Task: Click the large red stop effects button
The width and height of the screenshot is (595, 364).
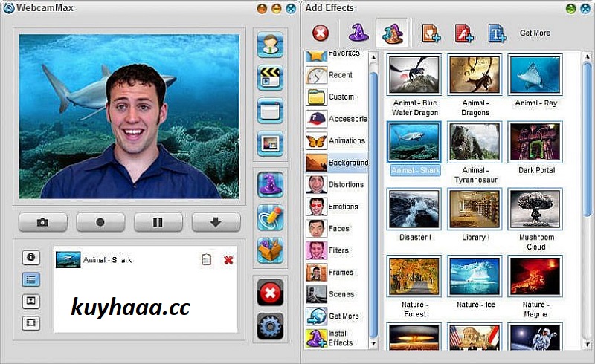Action: [270, 293]
